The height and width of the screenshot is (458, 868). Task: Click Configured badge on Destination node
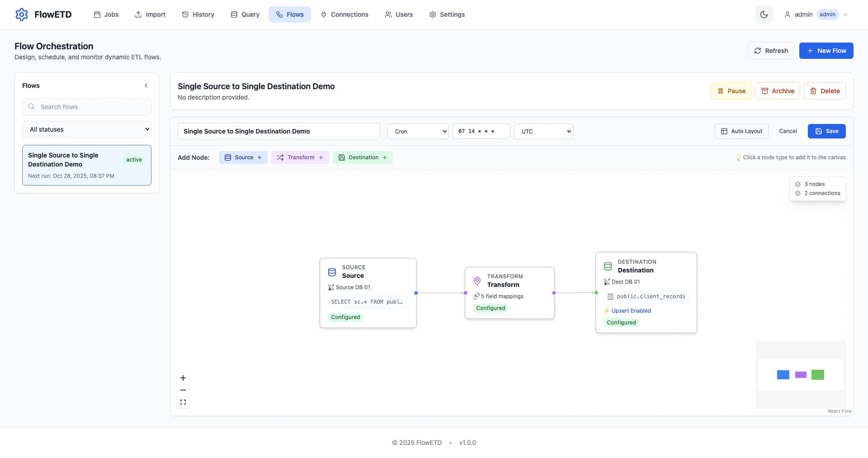[x=621, y=323]
